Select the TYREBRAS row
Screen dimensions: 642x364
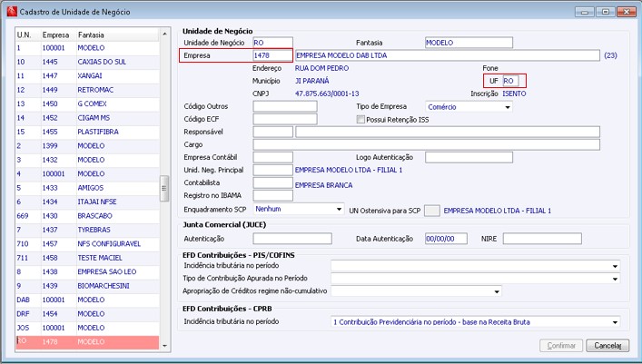click(87, 230)
